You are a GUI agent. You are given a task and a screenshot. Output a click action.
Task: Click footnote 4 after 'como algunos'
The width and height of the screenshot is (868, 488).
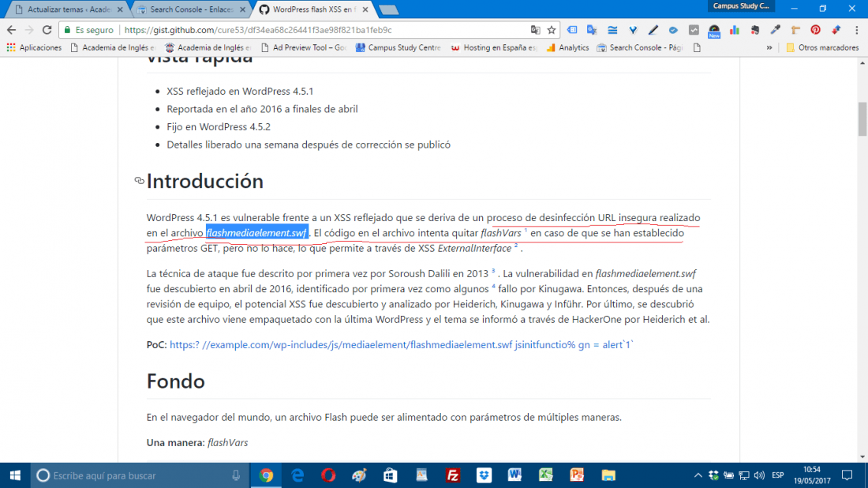coord(493,286)
